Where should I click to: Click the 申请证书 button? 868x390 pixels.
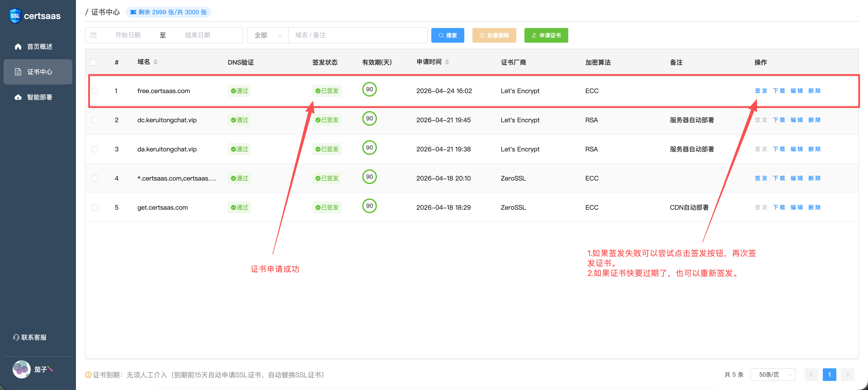546,35
